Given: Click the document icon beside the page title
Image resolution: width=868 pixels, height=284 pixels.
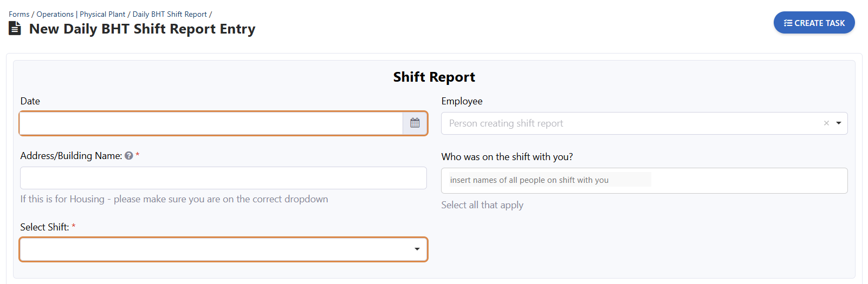Looking at the screenshot, I should point(15,28).
